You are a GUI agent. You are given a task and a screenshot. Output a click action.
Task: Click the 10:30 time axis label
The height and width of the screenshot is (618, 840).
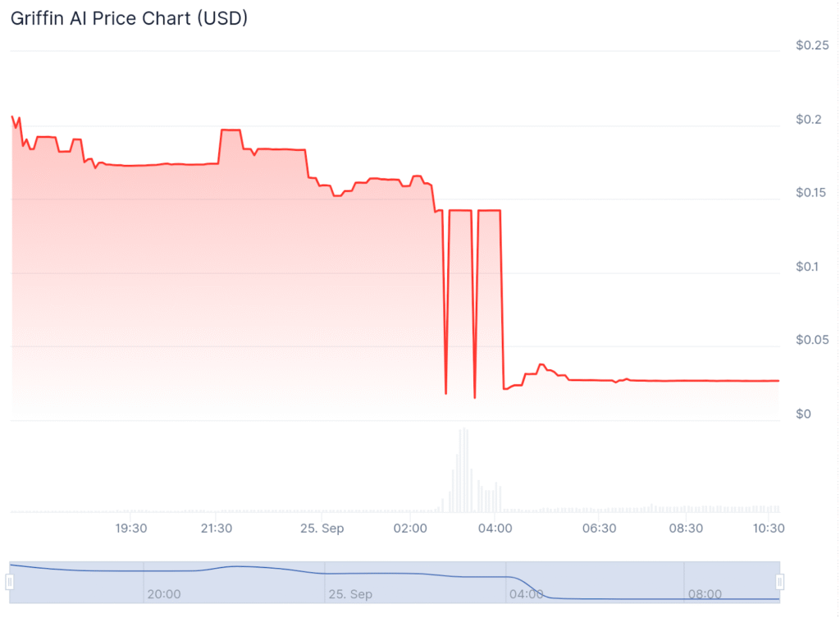[769, 528]
